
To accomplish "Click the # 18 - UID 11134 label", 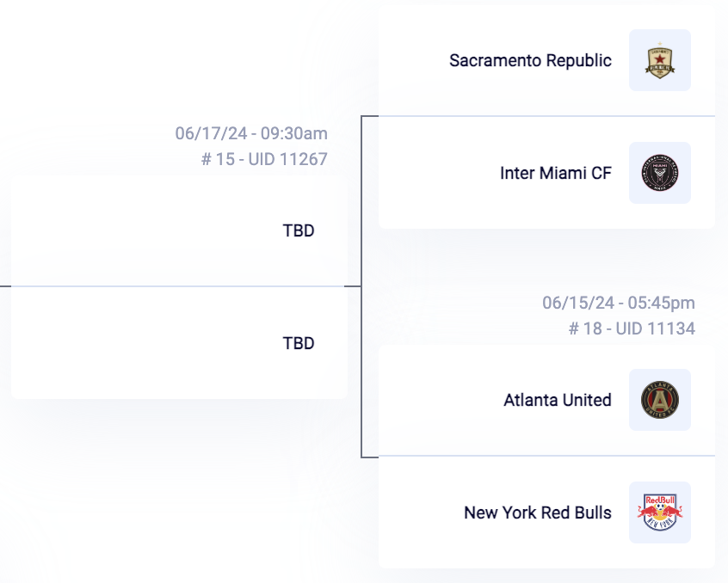I will point(632,328).
